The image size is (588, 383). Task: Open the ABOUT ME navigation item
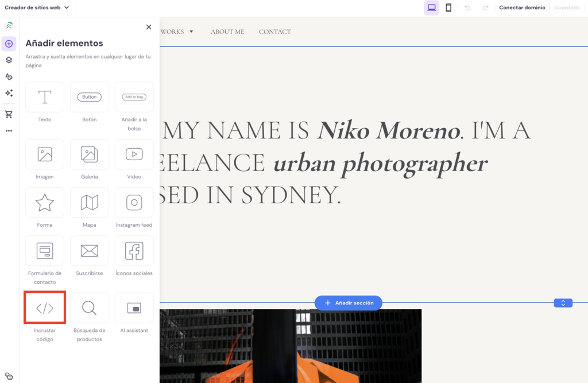tap(227, 32)
